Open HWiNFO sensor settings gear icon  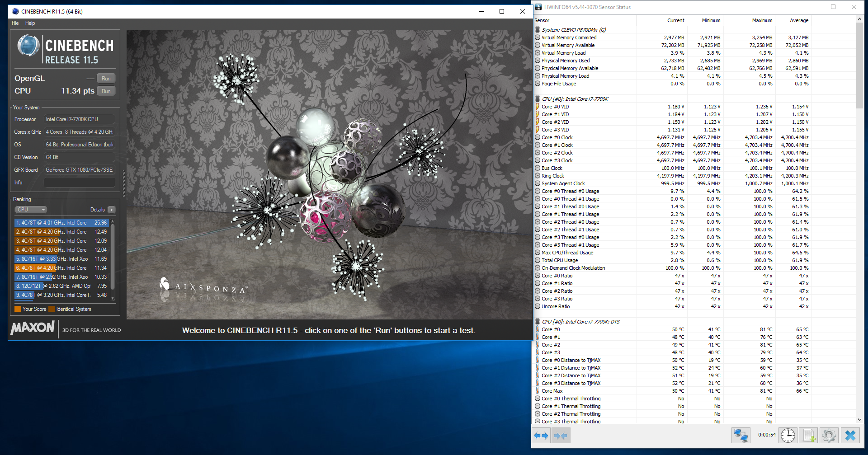coord(829,436)
